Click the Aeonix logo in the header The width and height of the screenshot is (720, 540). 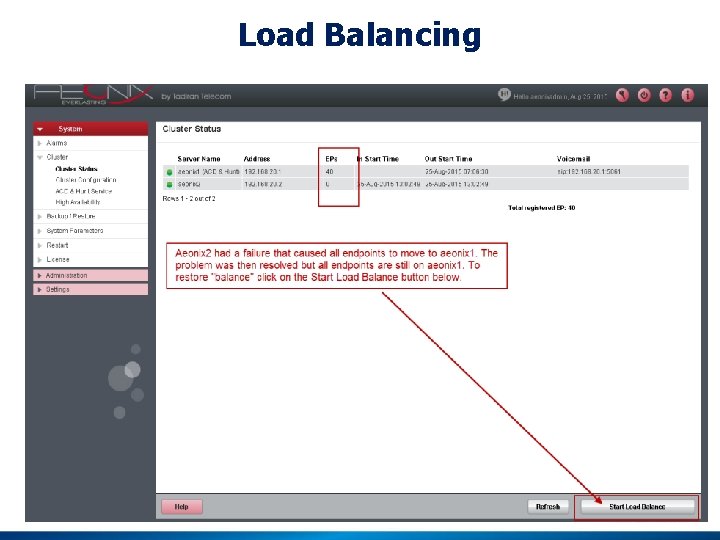pos(93,95)
